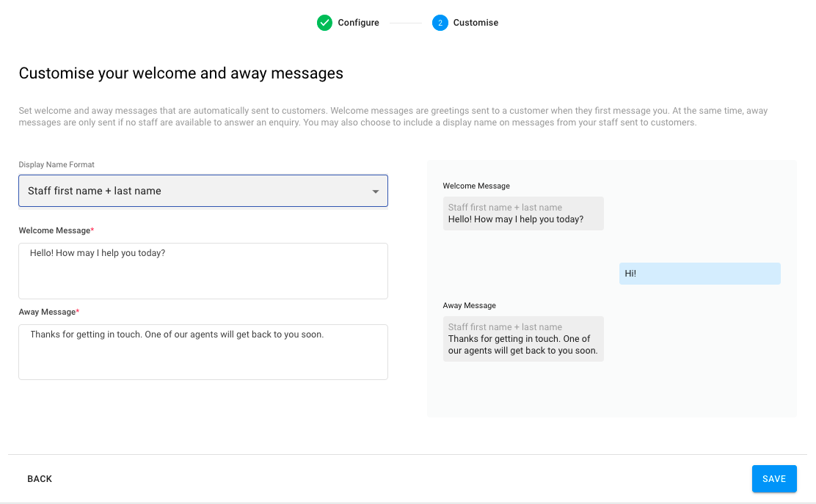Click the green Configure checkmark icon
This screenshot has height=504, width=816.
click(x=324, y=23)
